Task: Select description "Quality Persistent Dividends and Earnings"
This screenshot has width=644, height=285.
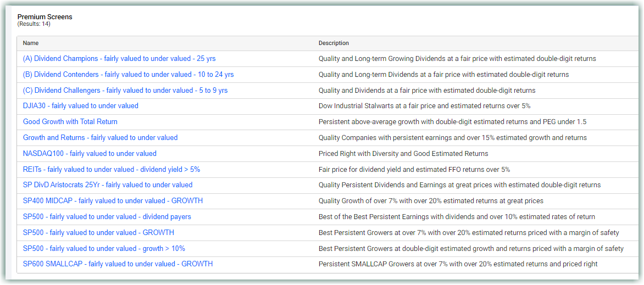Action: [x=459, y=185]
